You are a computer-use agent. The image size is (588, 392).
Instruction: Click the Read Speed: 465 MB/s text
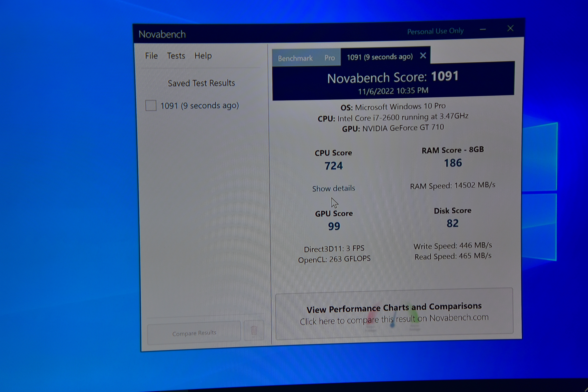[x=453, y=257]
